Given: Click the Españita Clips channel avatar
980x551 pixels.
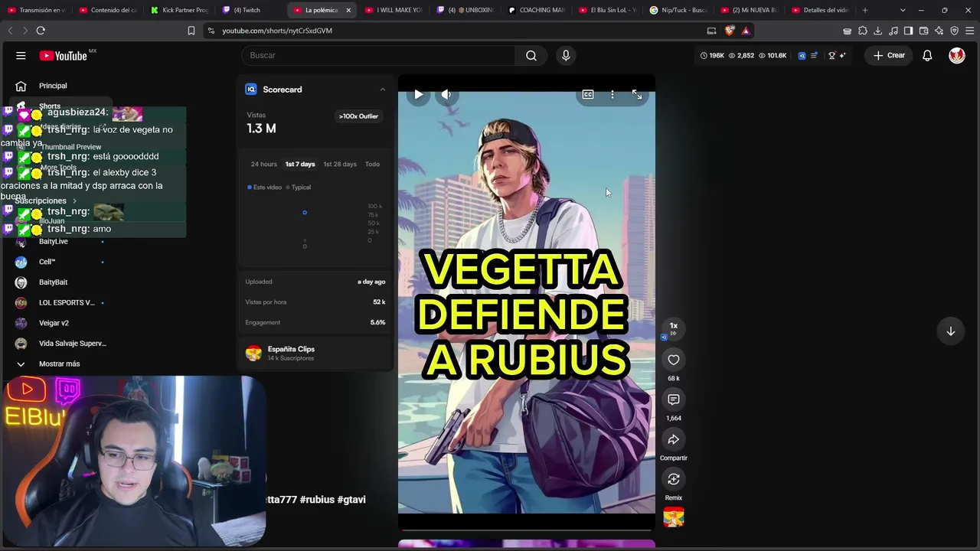Looking at the screenshot, I should tap(253, 353).
